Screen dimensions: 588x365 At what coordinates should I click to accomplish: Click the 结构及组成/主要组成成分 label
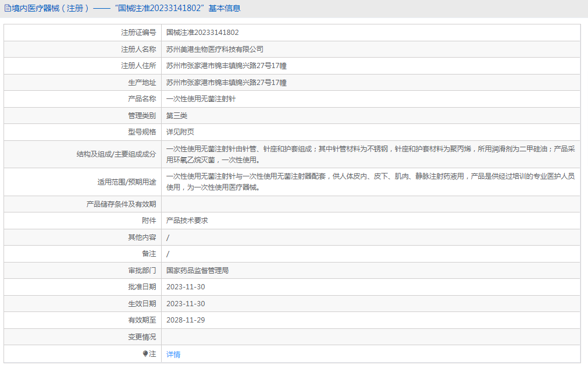point(116,154)
